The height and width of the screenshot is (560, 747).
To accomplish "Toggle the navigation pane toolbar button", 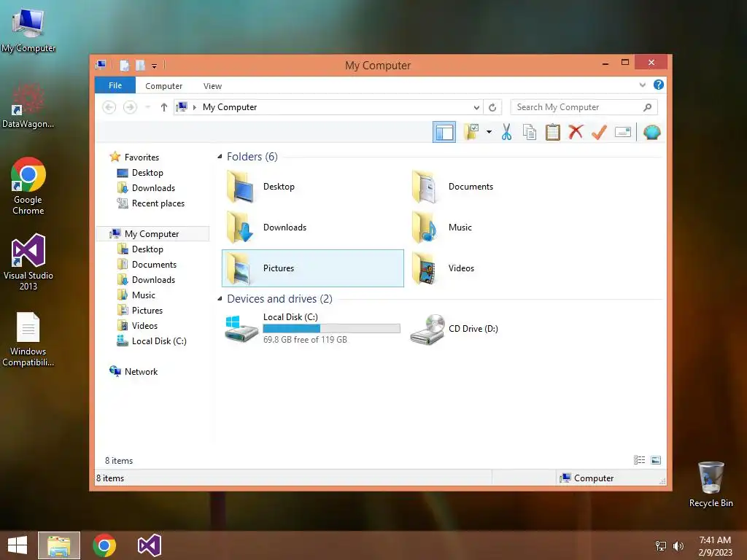I will 444,132.
